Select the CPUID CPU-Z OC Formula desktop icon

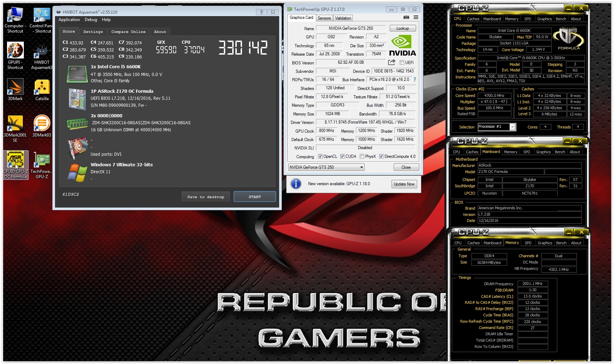point(15,165)
